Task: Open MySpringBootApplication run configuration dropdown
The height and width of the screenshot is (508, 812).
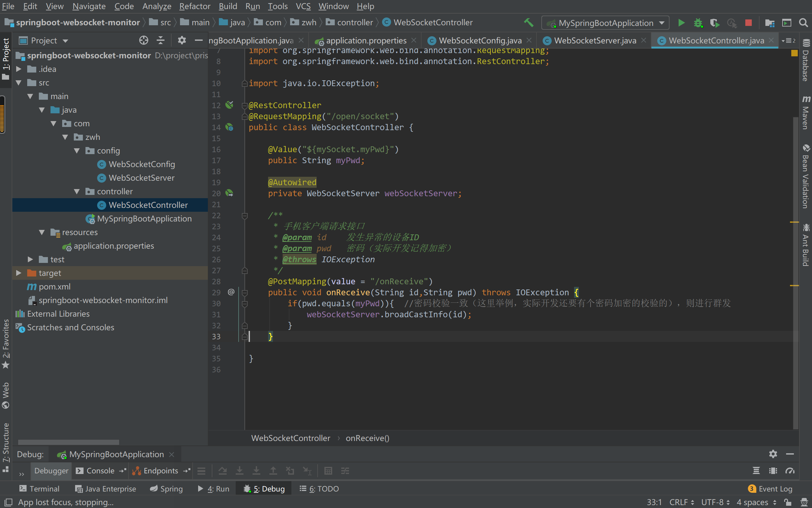Action: coord(605,23)
